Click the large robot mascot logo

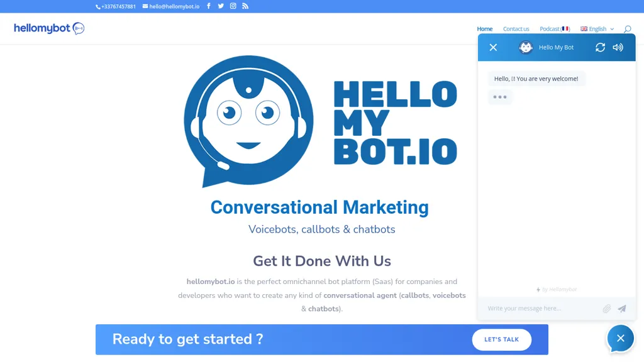coord(248,121)
